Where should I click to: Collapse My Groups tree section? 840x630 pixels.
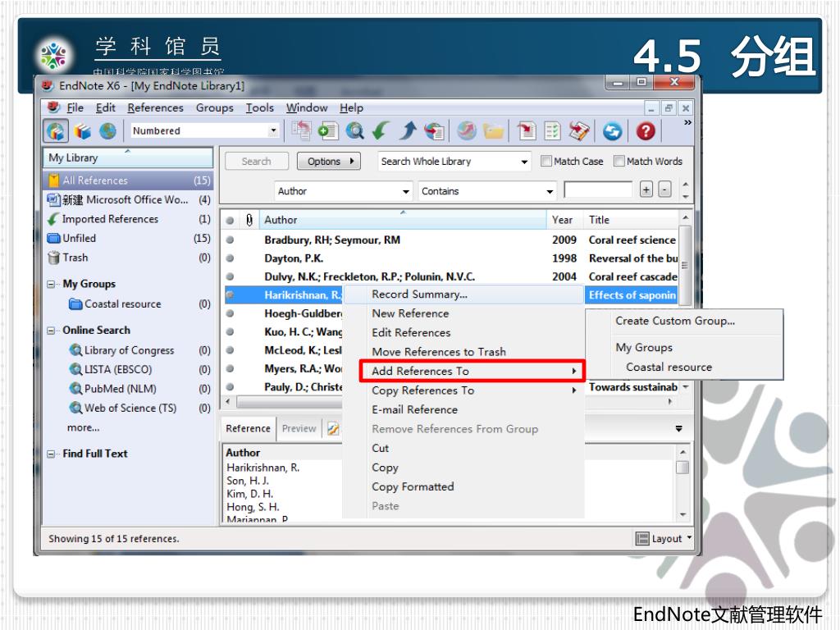[51, 284]
